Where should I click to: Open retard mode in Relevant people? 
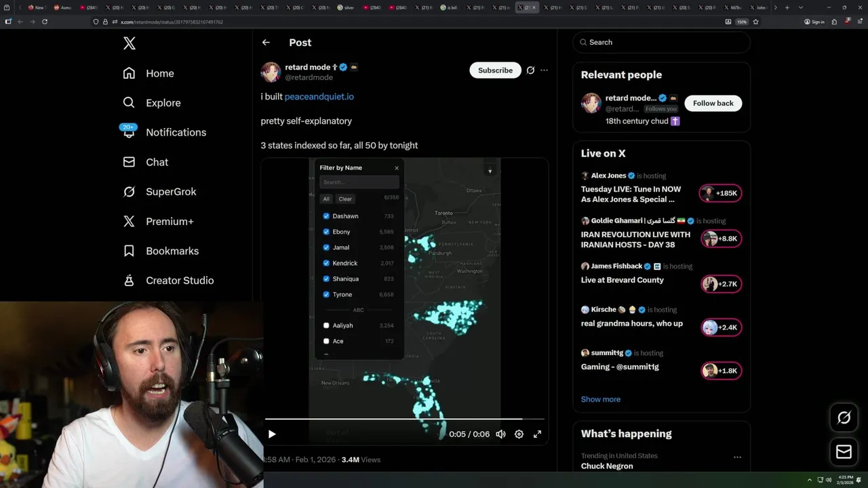coord(631,98)
